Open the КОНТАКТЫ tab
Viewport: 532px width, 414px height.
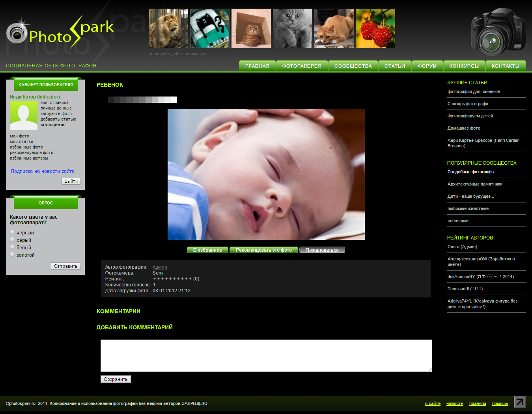pos(506,66)
